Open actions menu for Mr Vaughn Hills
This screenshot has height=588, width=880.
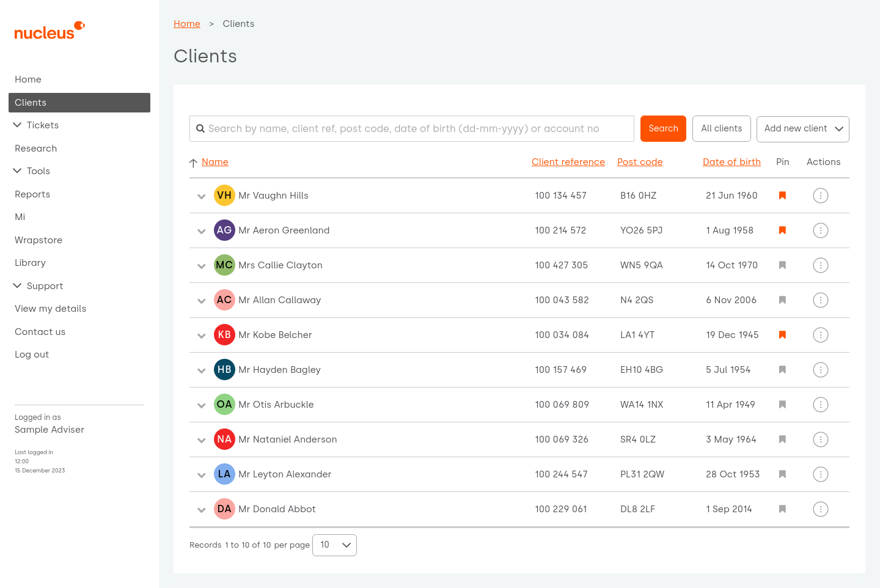(821, 196)
